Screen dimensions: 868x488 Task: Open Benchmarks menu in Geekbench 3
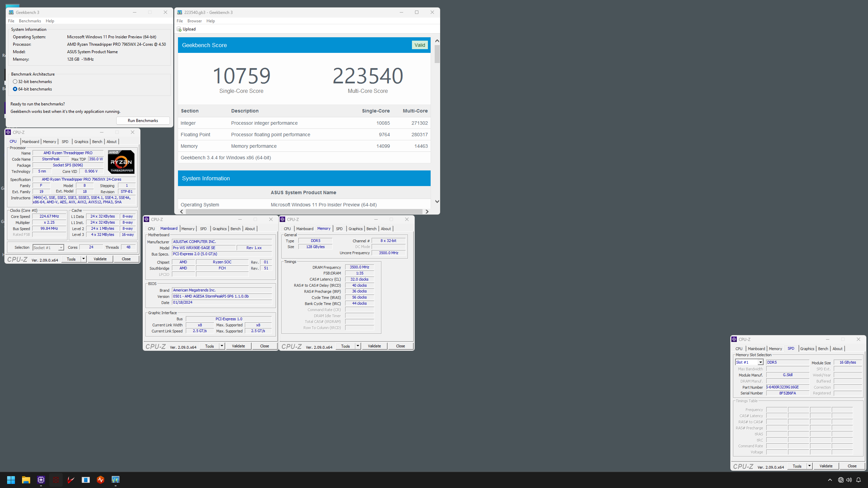[x=30, y=21]
